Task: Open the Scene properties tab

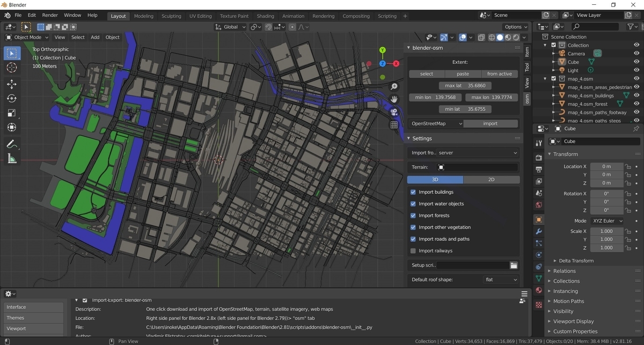Action: 539,193
